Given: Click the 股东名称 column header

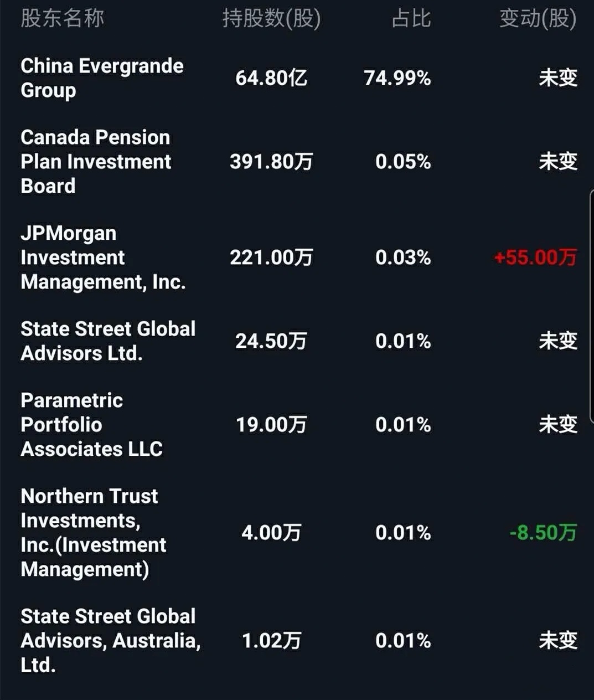Looking at the screenshot, I should pyautogui.click(x=62, y=18).
